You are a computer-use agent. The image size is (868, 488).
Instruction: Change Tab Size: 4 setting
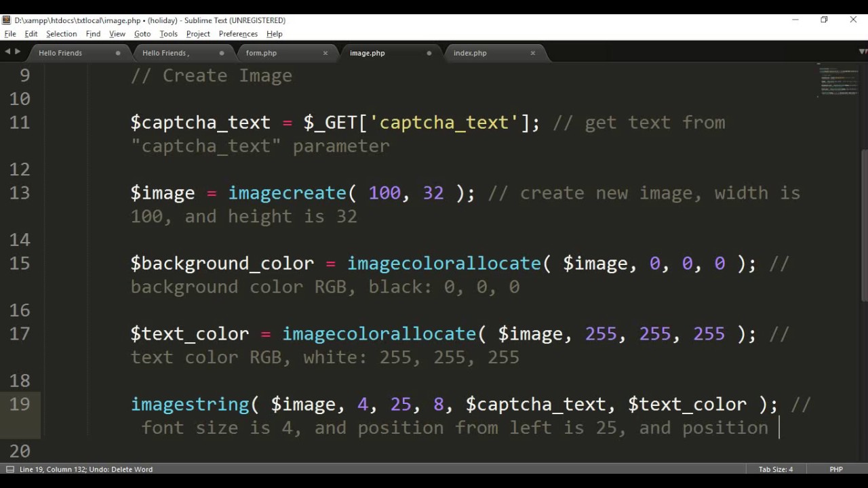click(x=775, y=469)
